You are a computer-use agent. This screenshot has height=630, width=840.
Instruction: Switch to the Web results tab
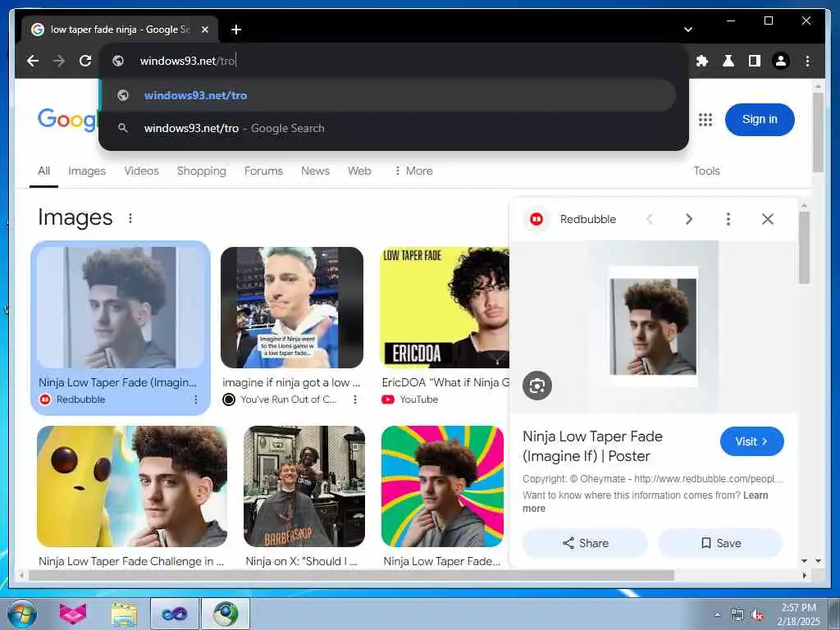pyautogui.click(x=359, y=171)
